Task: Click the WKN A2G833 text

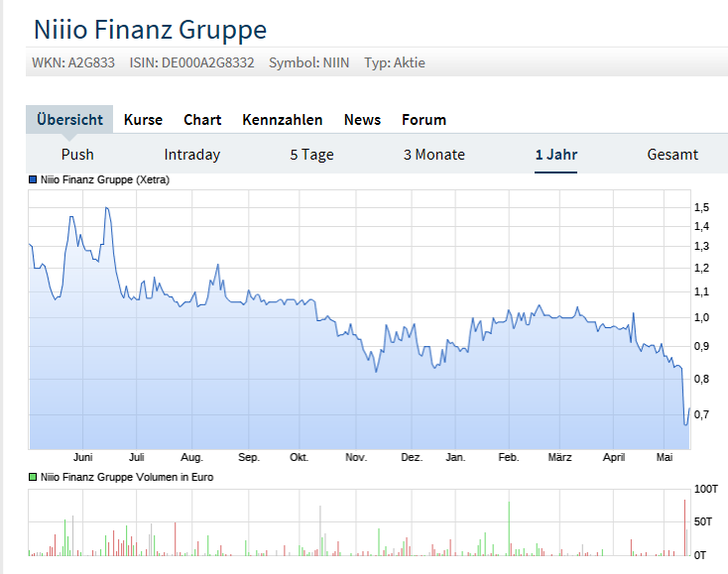Action: (x=73, y=63)
